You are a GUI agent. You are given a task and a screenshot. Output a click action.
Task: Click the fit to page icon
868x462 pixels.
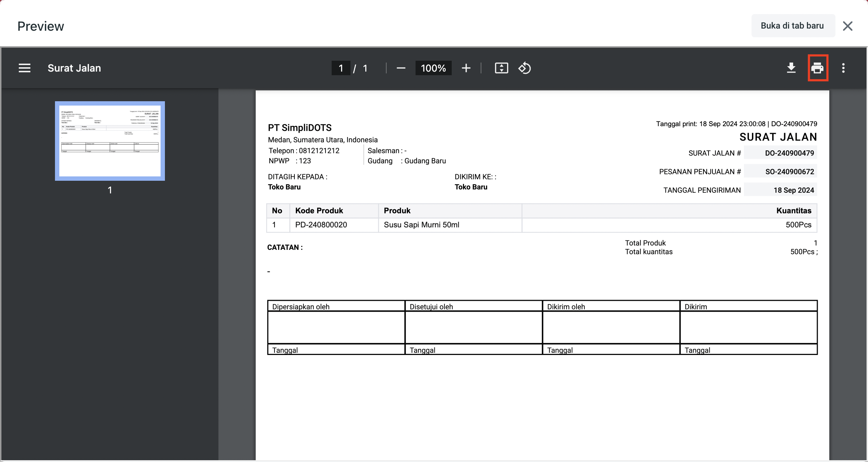point(501,68)
